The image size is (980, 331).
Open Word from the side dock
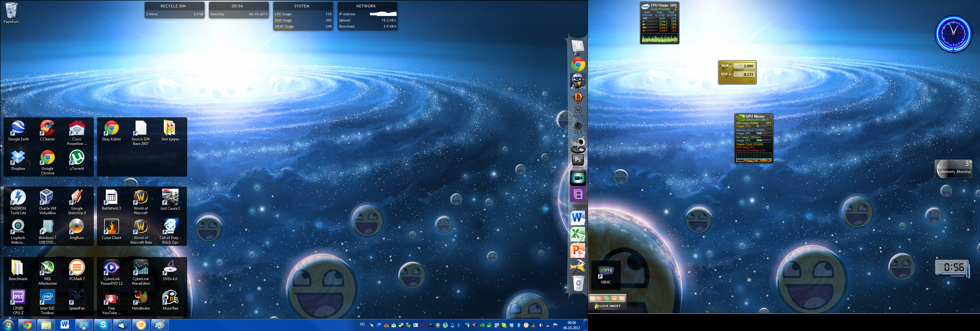coord(578,218)
